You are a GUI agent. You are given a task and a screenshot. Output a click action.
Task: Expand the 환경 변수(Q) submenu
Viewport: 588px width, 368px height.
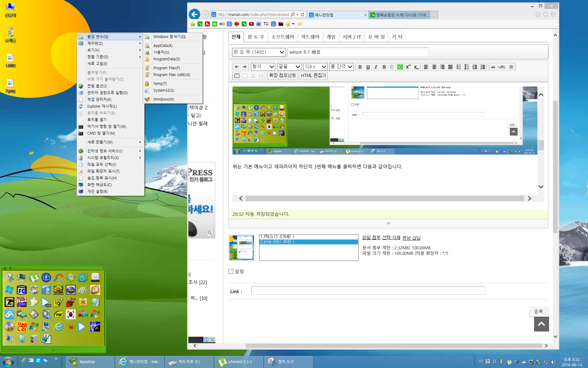[110, 37]
